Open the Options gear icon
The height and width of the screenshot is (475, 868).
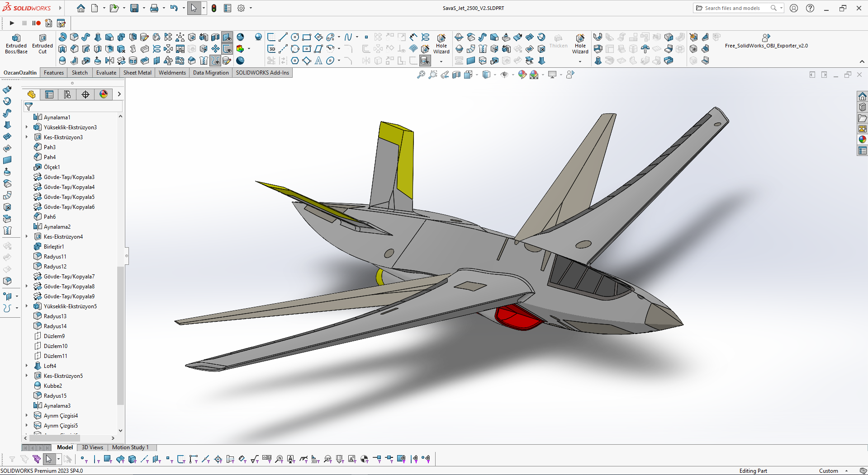[241, 8]
